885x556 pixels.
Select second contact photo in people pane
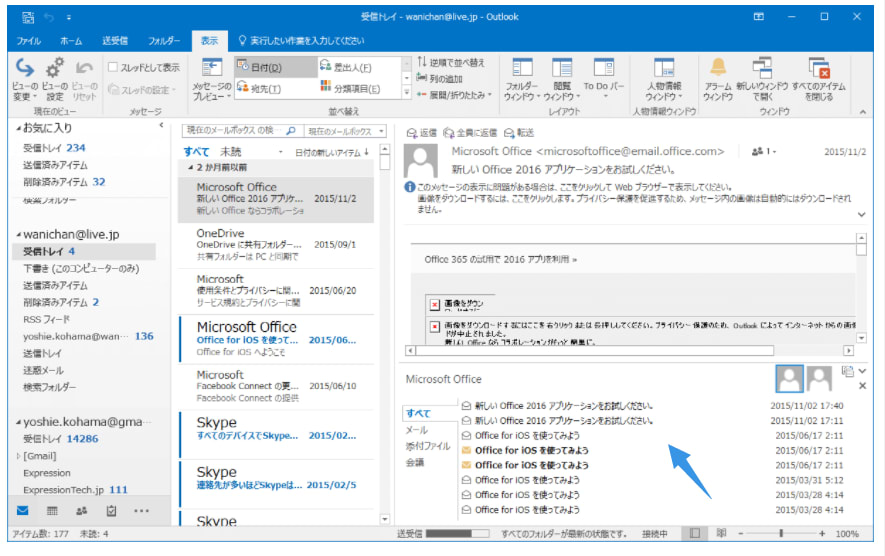coord(819,378)
